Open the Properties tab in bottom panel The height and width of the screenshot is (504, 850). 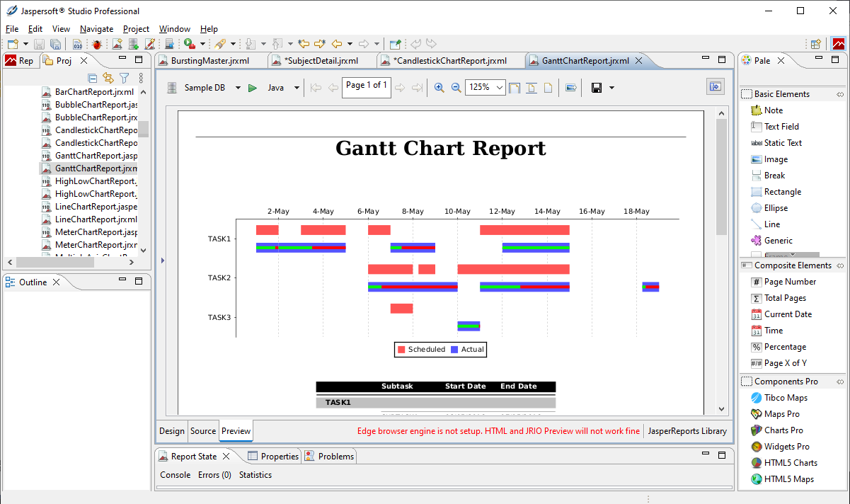[x=272, y=457]
